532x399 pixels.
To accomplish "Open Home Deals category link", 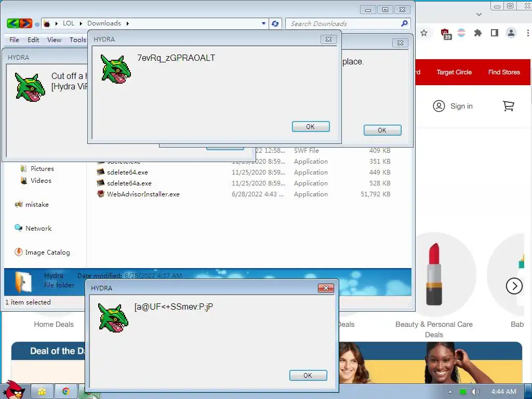I will coord(54,324).
